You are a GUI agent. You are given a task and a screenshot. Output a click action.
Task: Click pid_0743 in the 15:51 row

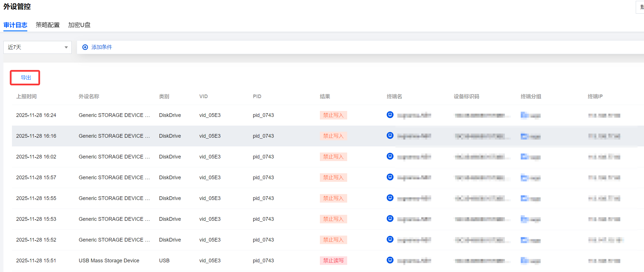263,261
